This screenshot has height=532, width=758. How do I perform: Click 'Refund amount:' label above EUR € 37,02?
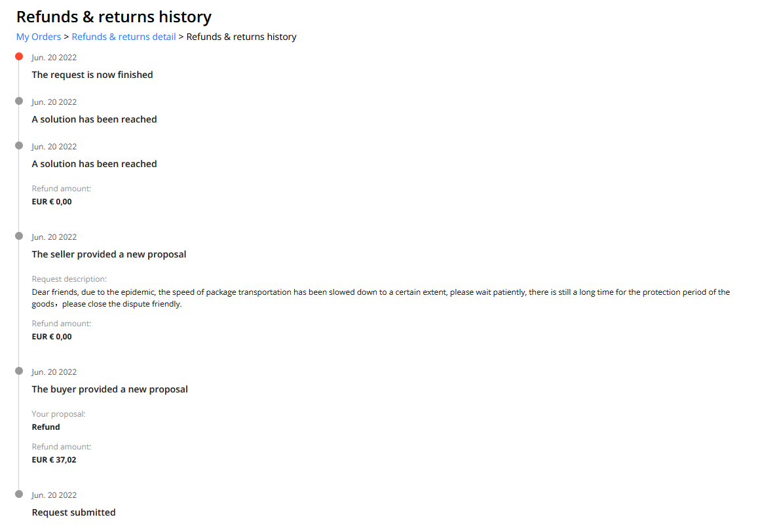click(x=62, y=447)
